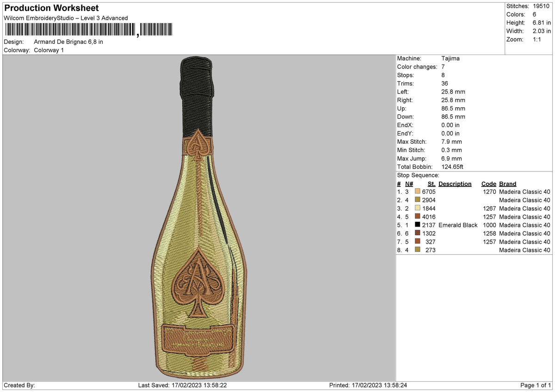The height and width of the screenshot is (392, 555).
Task: Click the design name 'Armand De Brignac 6,8 in'
Action: coord(68,42)
